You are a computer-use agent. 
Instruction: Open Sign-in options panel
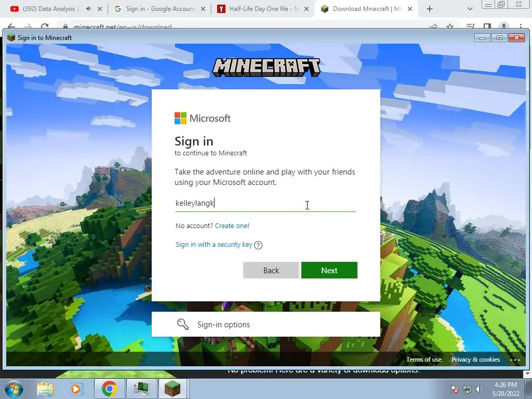[x=265, y=324]
